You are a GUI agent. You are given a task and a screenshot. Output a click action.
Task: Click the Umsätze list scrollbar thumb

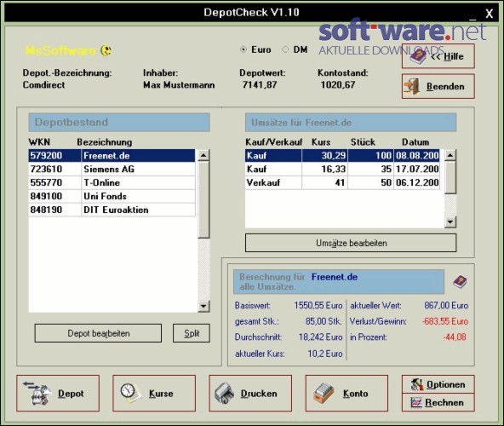click(x=450, y=177)
